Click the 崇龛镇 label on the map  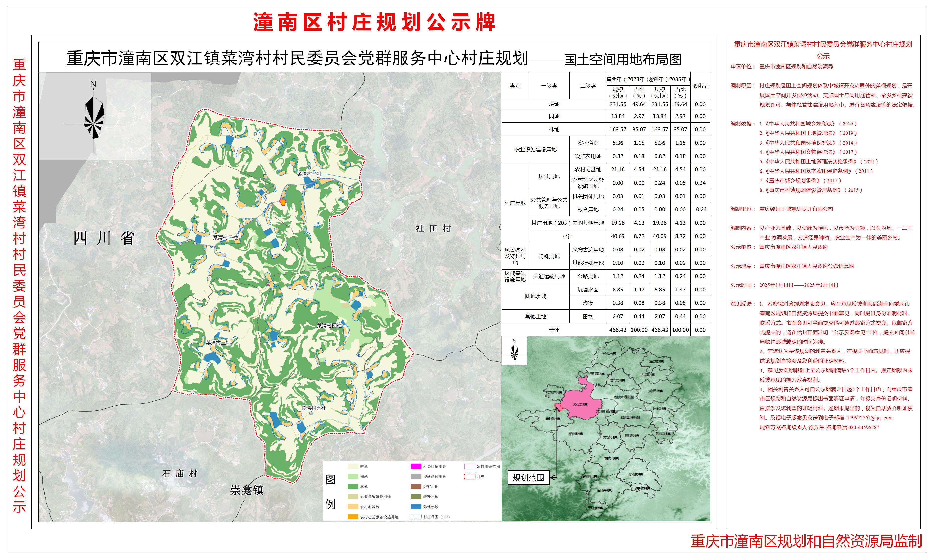(247, 490)
